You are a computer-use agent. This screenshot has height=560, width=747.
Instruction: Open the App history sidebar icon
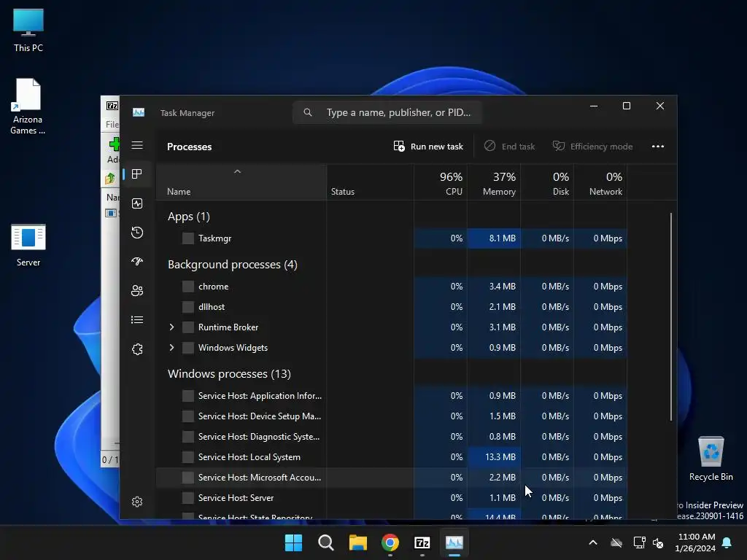(137, 233)
